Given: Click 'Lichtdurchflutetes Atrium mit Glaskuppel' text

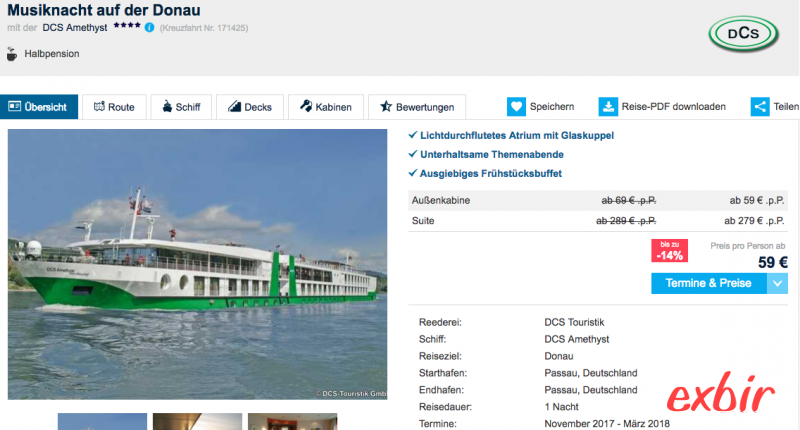Looking at the screenshot, I should click(x=517, y=136).
